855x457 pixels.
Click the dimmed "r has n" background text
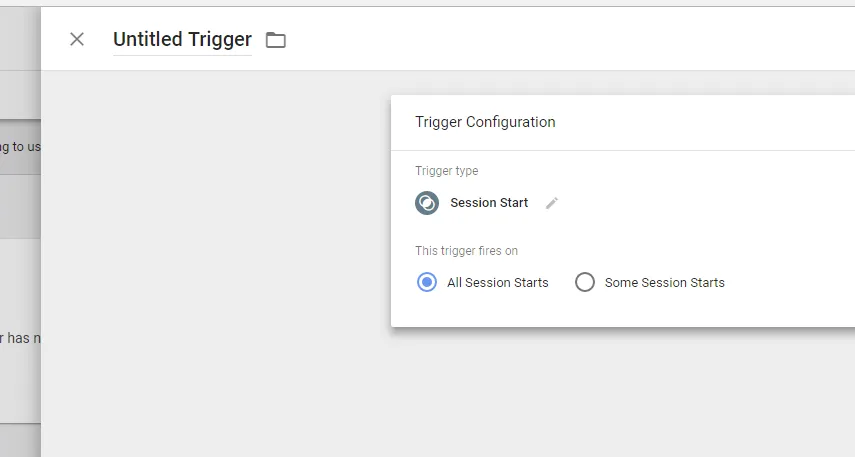(20, 338)
